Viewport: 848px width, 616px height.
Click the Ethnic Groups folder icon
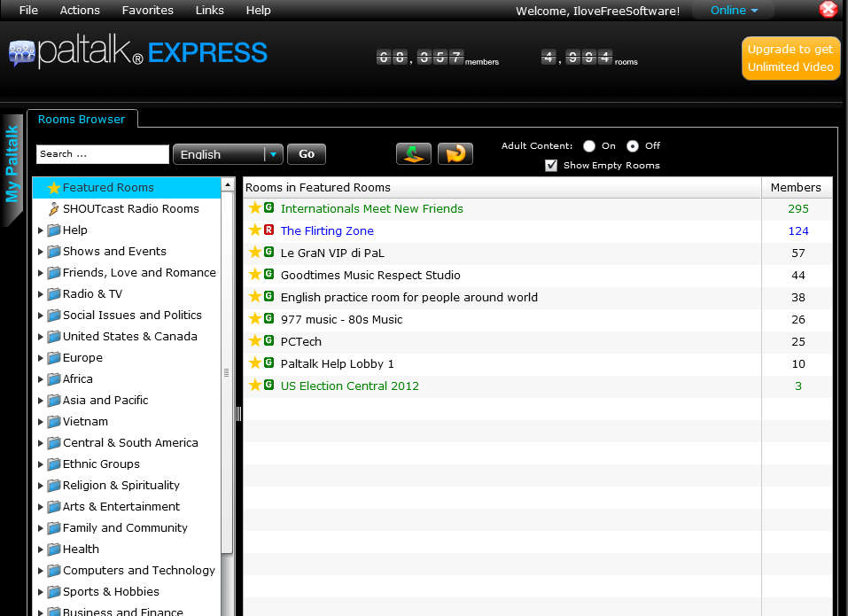click(x=53, y=464)
